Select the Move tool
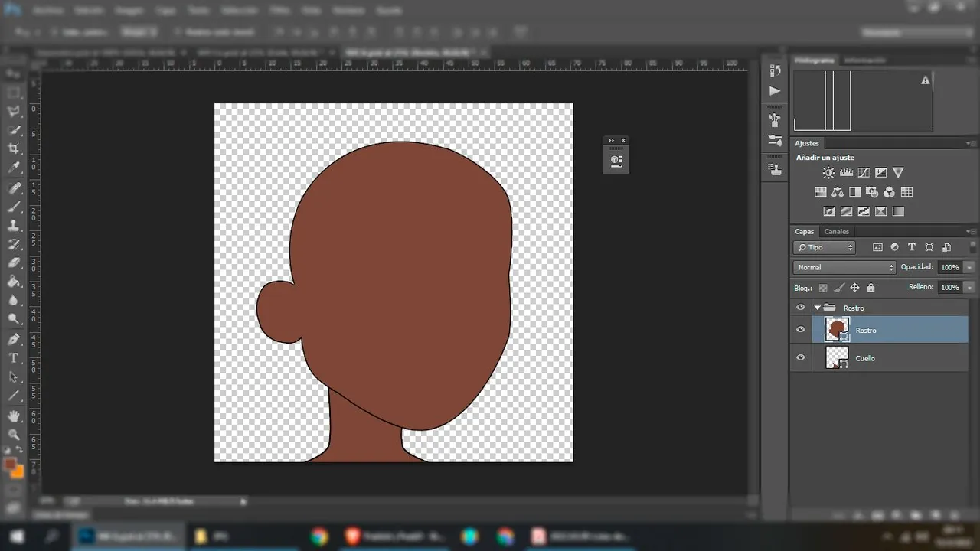 click(14, 73)
